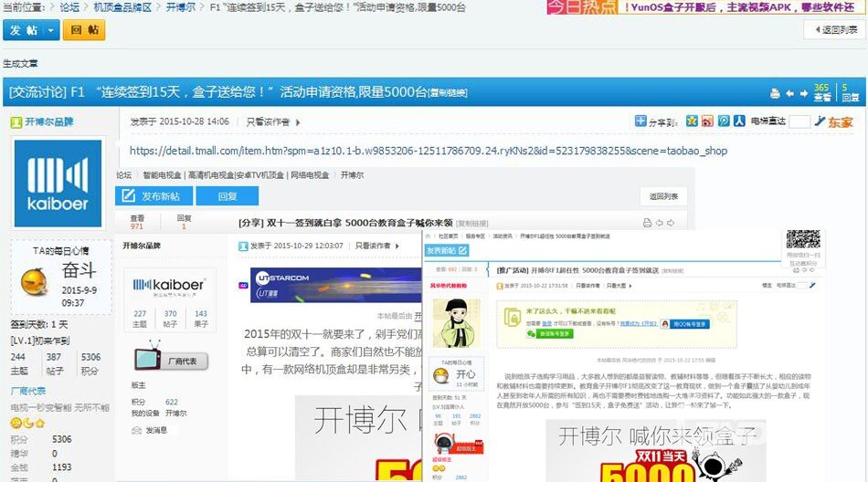
Task: Click the kaiboer avatar in left sidebar
Action: 58,183
